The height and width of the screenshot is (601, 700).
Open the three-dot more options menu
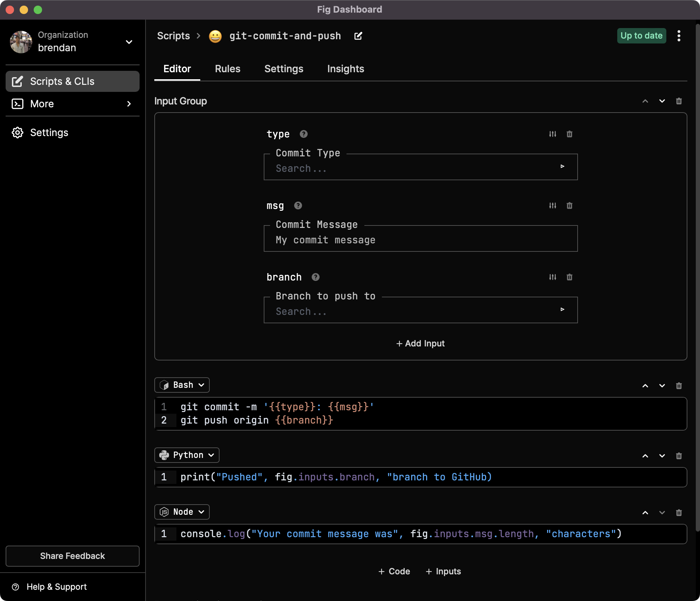[679, 36]
